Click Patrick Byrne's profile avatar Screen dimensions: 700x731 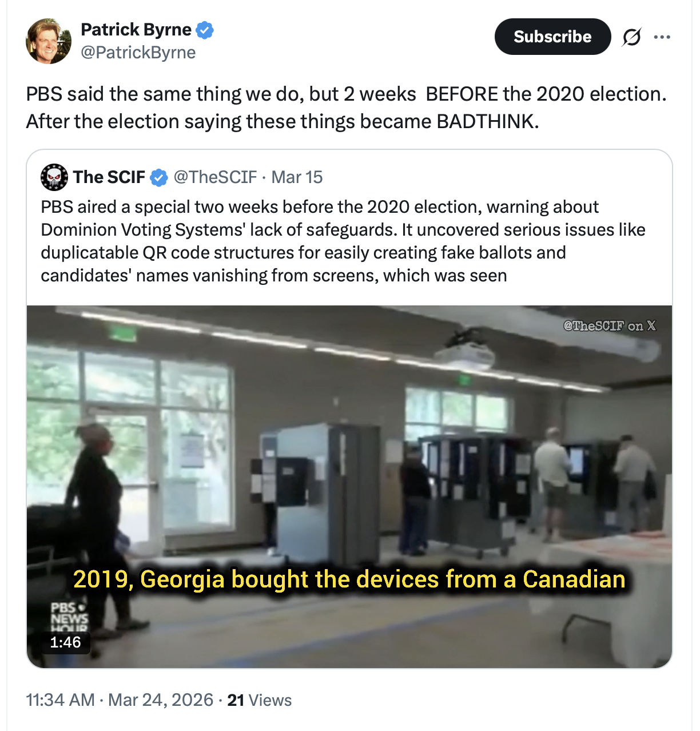point(49,41)
